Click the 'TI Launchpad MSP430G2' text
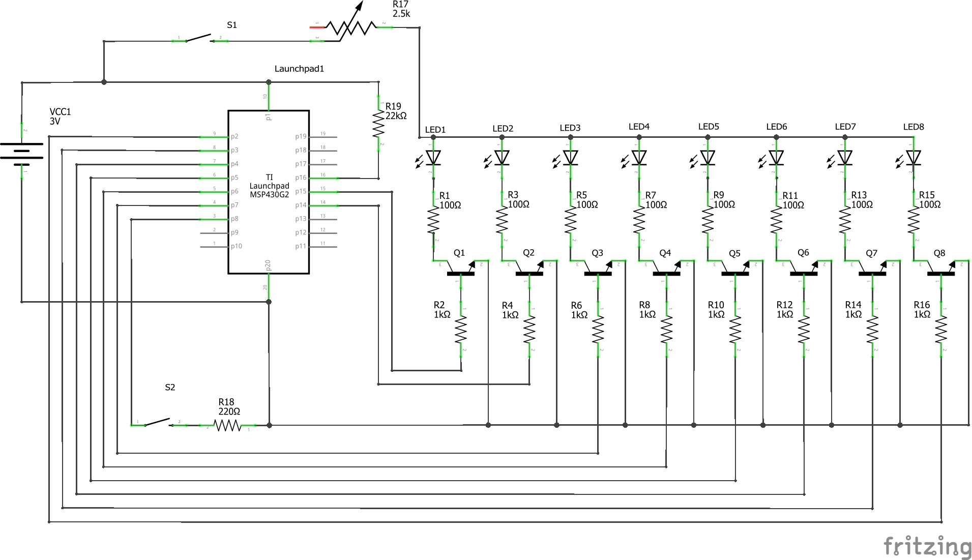Screen dimensions: 972x560 [269, 186]
